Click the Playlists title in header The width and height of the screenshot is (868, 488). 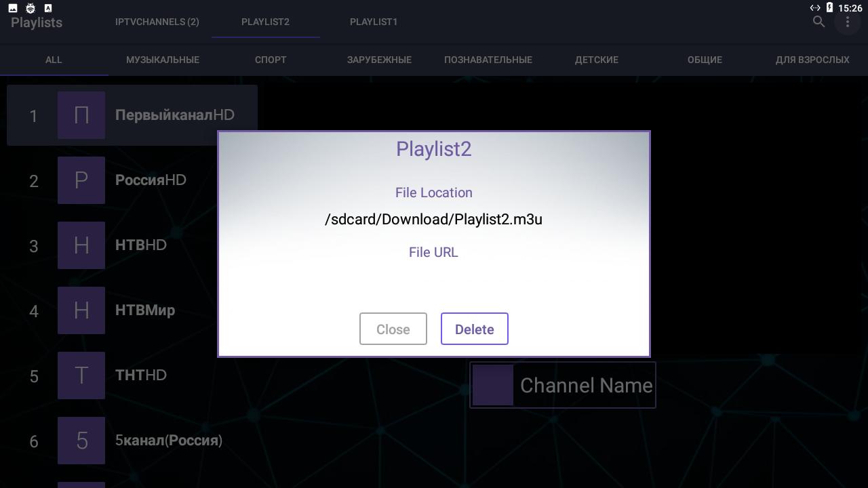37,22
